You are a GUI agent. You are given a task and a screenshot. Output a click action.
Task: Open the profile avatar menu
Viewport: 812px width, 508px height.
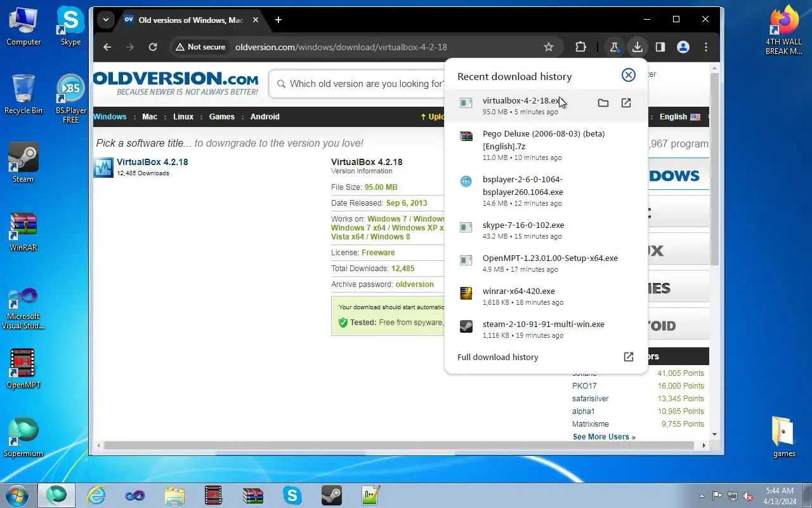[683, 47]
